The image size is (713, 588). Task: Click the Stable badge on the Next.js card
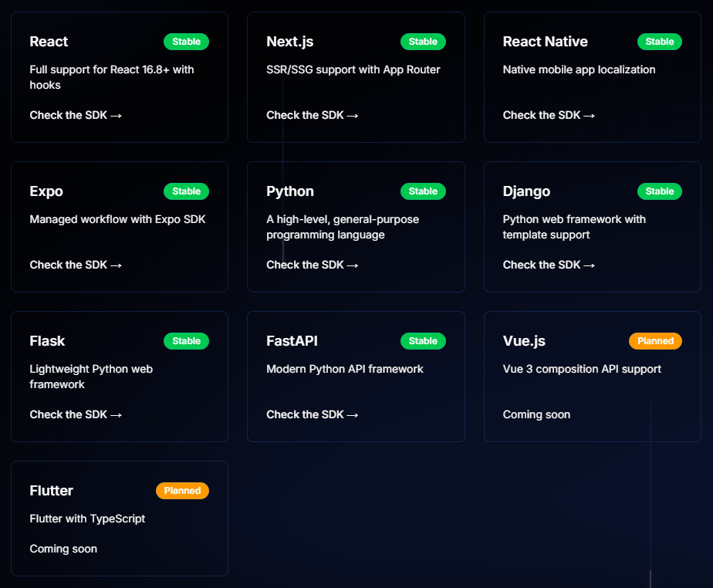tap(423, 42)
